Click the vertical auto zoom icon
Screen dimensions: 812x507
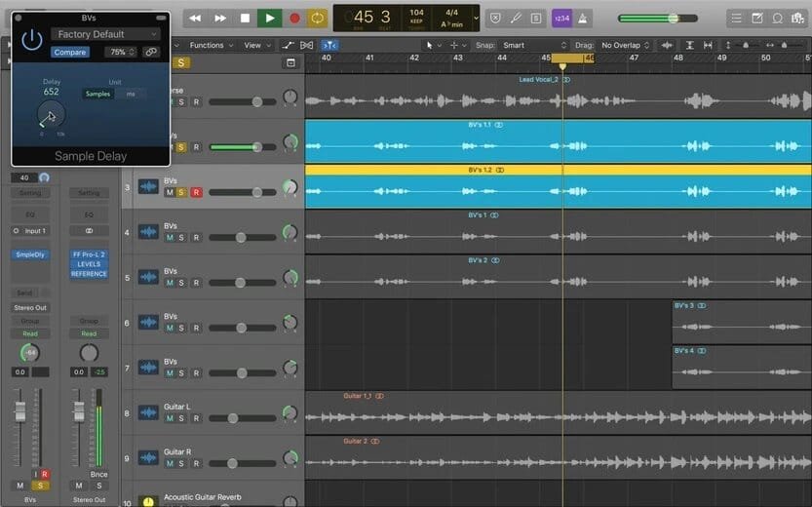pos(690,46)
